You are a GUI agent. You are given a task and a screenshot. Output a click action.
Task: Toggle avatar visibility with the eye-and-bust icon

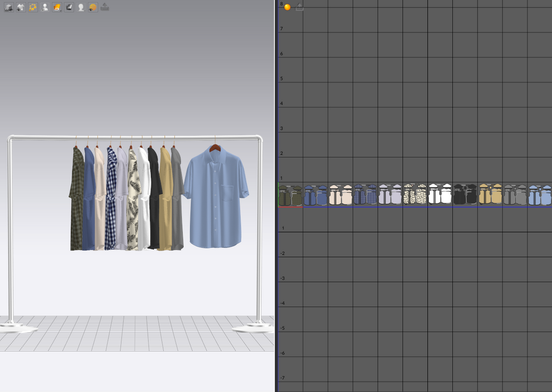[x=45, y=7]
